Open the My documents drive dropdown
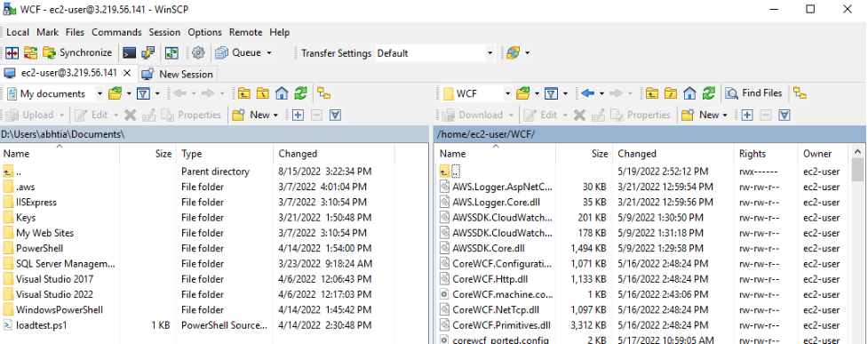Screen dimensions: 868x344 100,93
